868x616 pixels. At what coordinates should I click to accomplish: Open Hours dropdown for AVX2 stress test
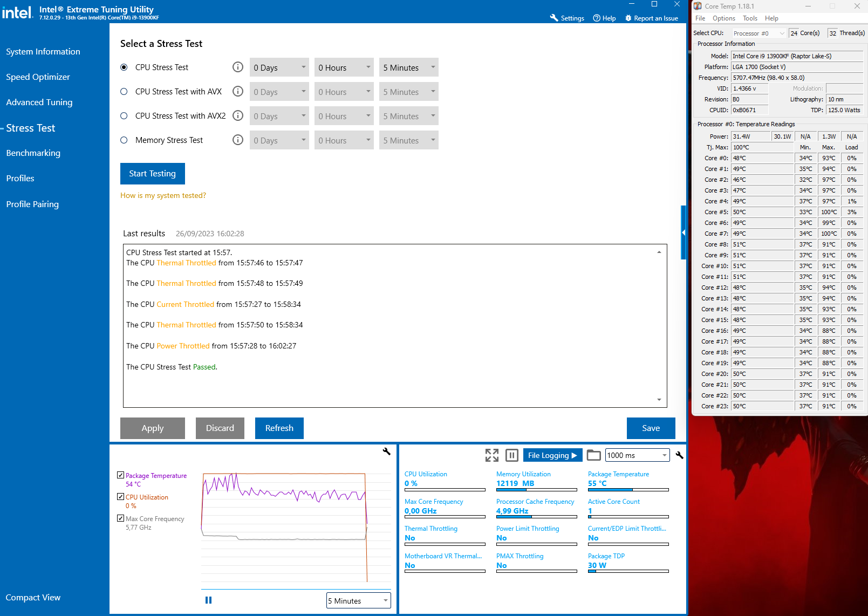coord(344,116)
